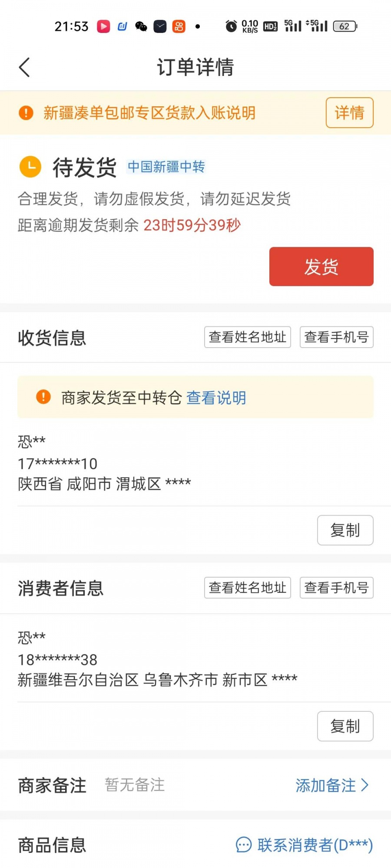Tap the warning icon in transit warehouse notice

(x=43, y=397)
